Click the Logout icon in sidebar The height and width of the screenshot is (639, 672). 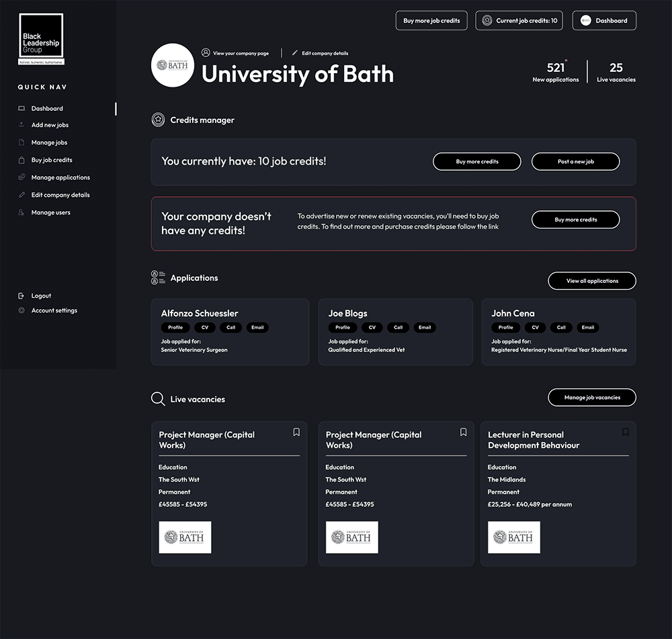tap(22, 296)
